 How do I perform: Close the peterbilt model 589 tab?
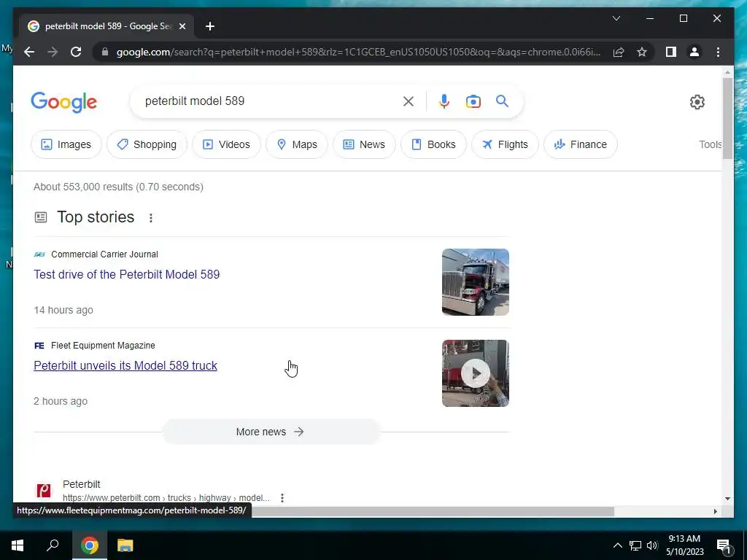182,26
